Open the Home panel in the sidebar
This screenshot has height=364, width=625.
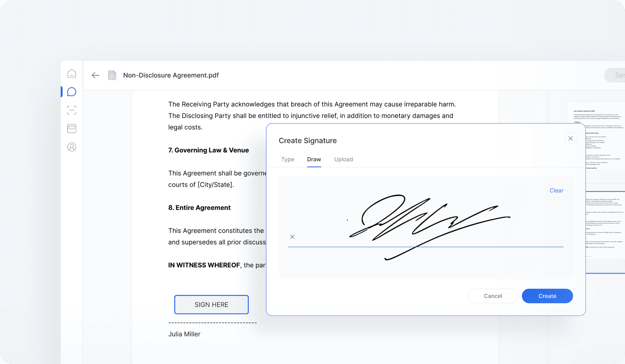coord(71,73)
